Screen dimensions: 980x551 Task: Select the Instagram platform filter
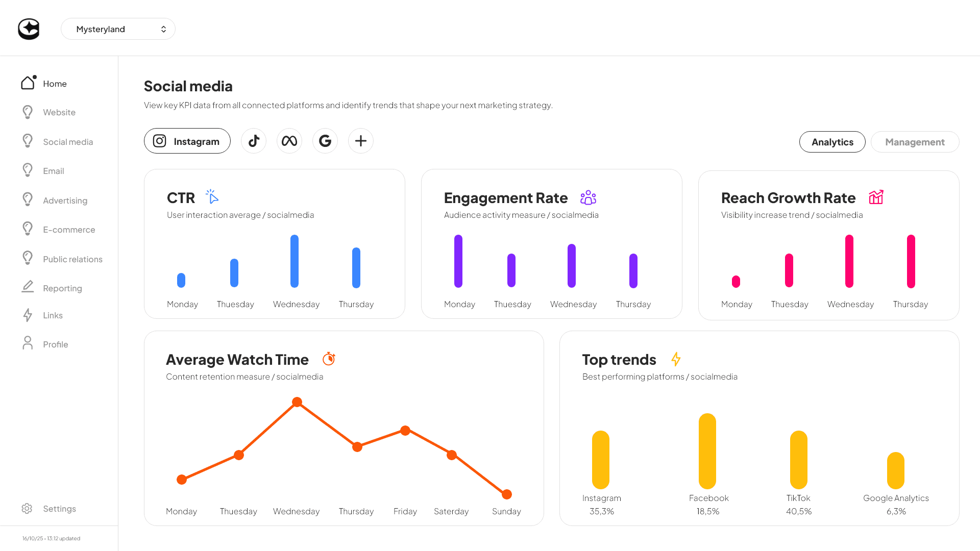point(187,141)
